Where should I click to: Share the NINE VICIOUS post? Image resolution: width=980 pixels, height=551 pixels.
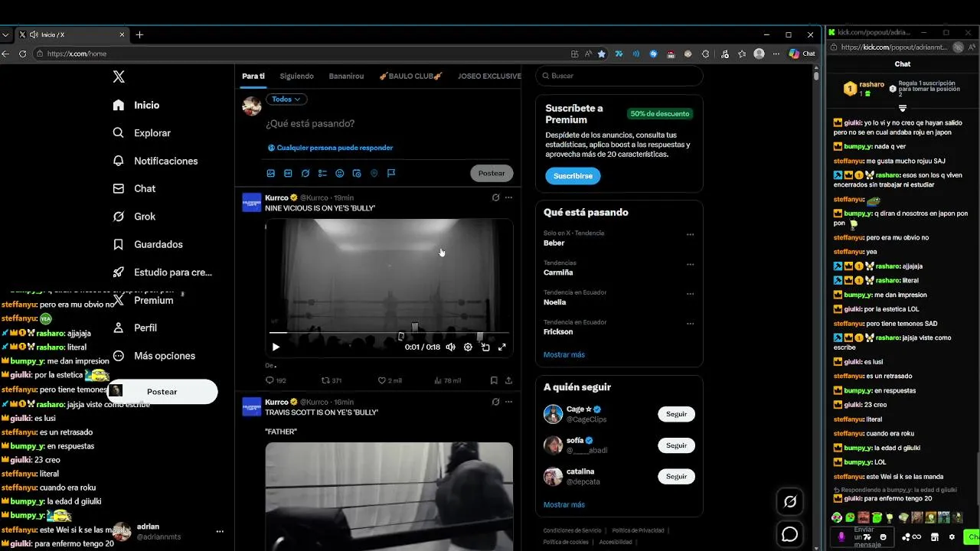tap(508, 380)
